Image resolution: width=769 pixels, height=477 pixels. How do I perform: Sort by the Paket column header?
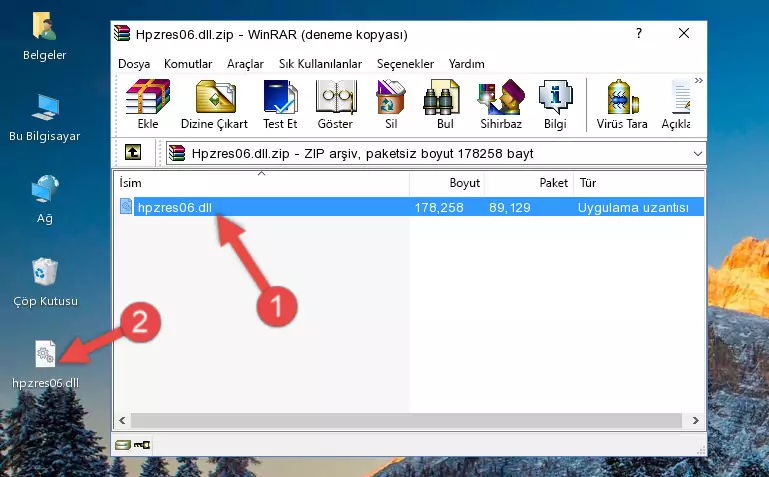[x=529, y=183]
